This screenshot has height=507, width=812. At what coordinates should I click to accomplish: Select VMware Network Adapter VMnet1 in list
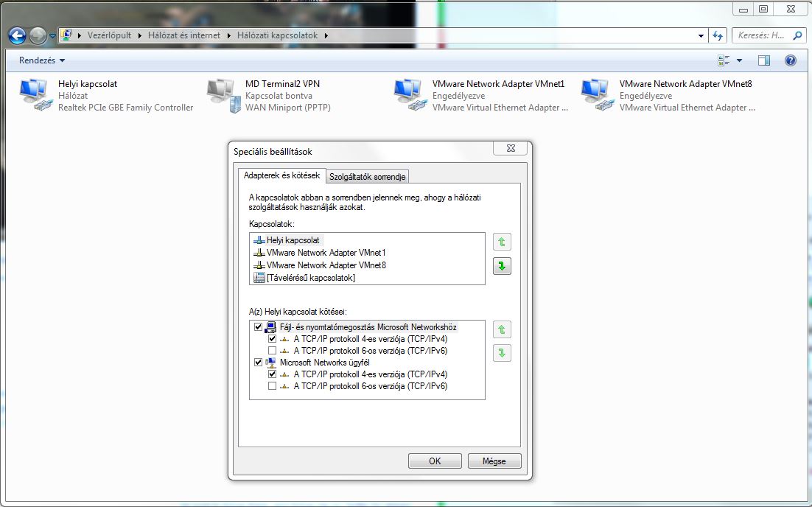tap(326, 253)
